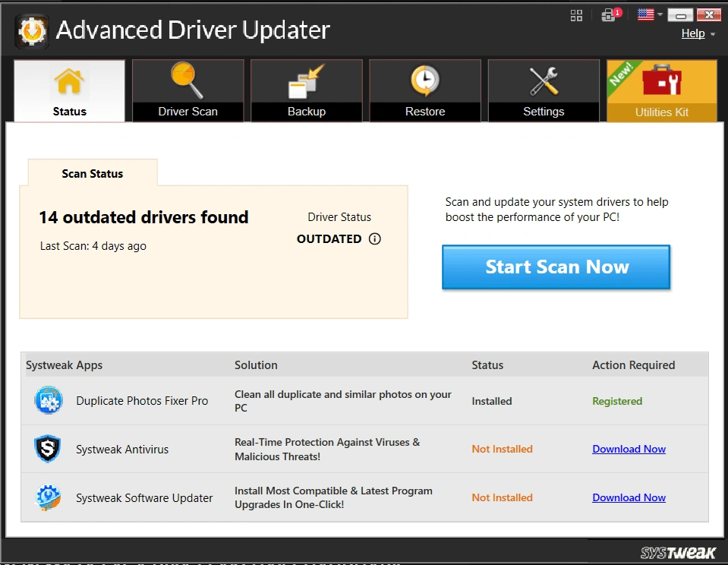Open the toolbox notification icon with badge
Image resolution: width=728 pixels, height=565 pixels.
point(609,14)
